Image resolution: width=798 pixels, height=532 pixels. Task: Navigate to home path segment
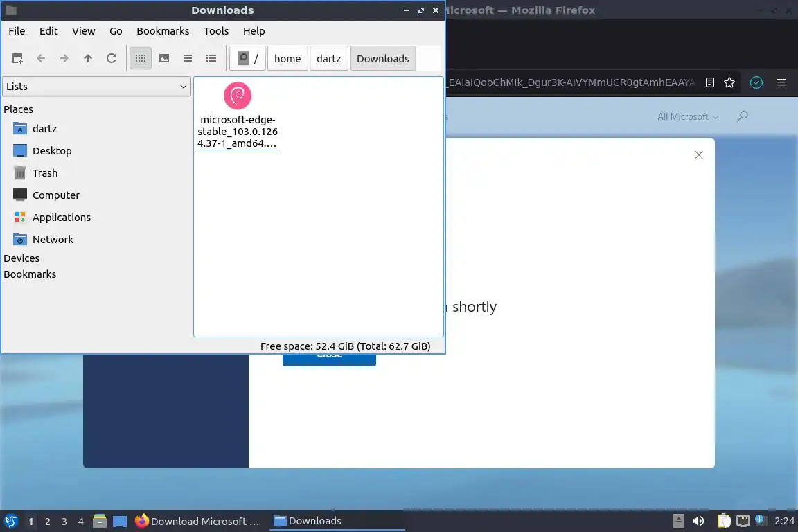(x=287, y=59)
